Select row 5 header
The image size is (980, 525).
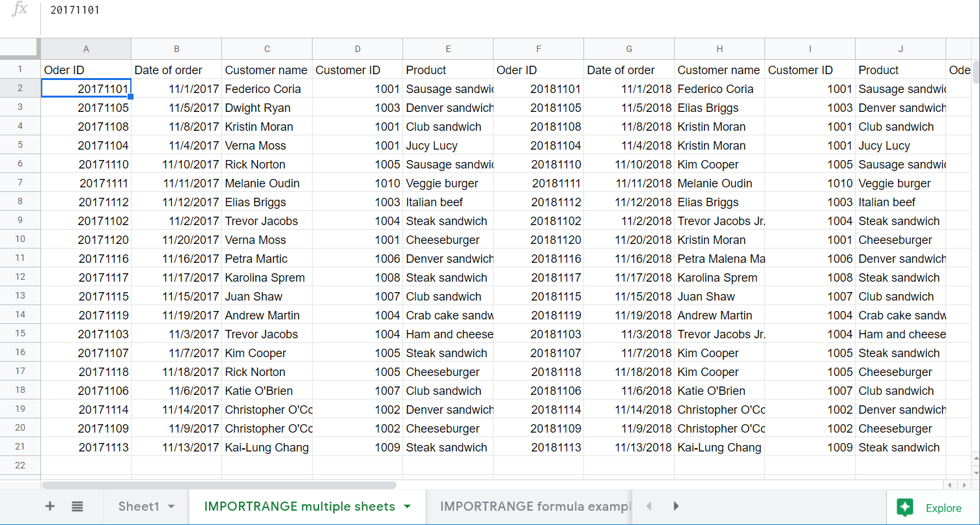click(20, 145)
